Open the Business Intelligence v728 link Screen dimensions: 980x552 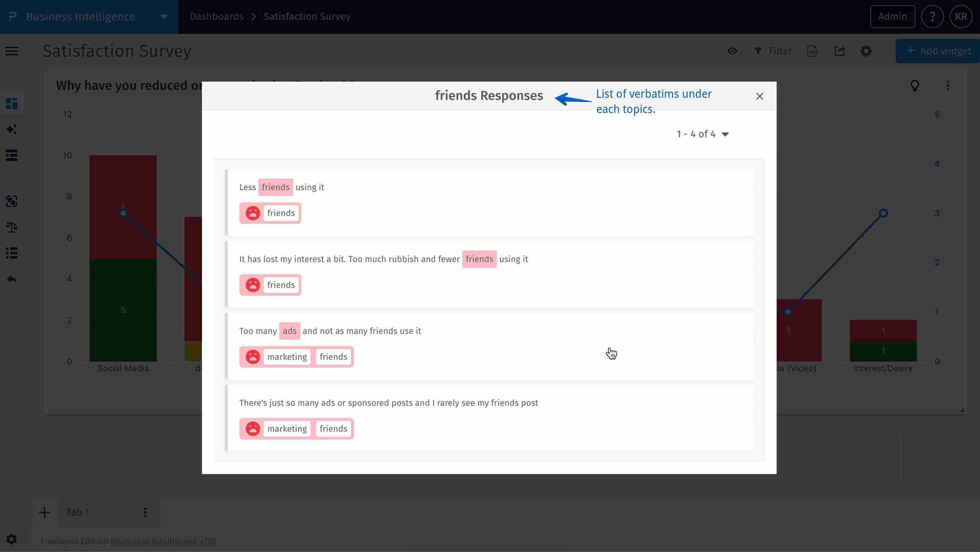pos(163,541)
